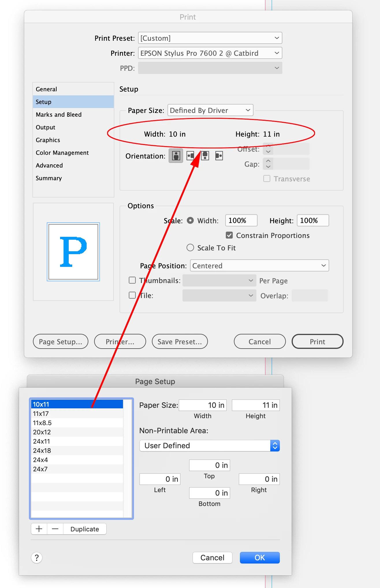Enable the Transverse checkbox
380x588 pixels.
pyautogui.click(x=267, y=179)
